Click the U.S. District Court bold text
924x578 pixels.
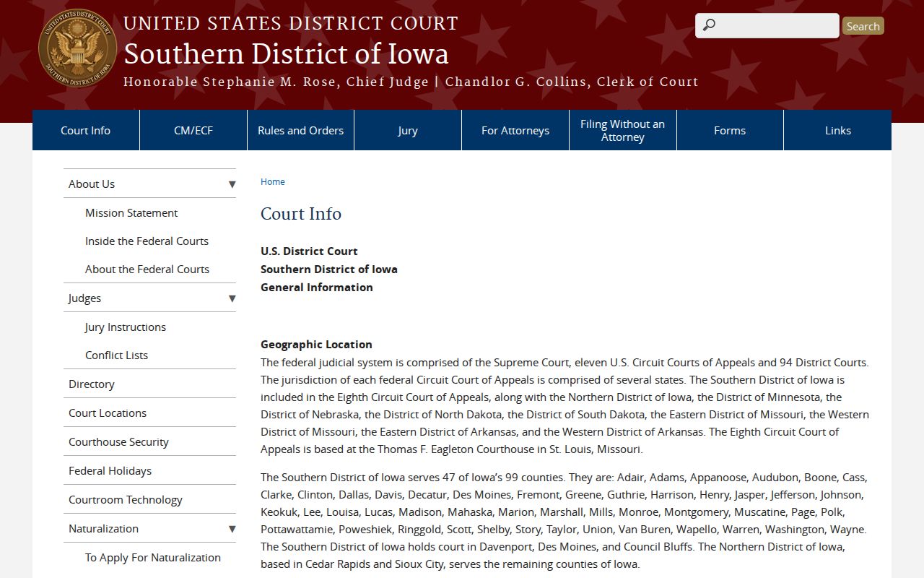point(309,251)
